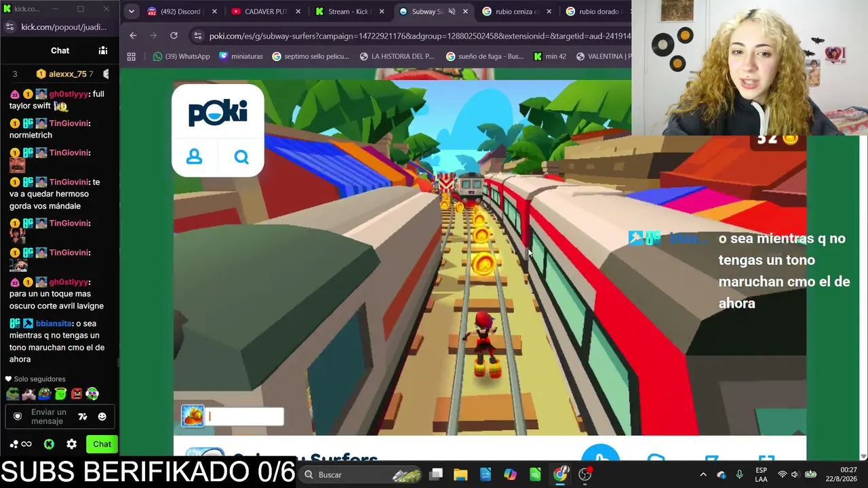Open Wi-Fi network settings in tray

782,474
